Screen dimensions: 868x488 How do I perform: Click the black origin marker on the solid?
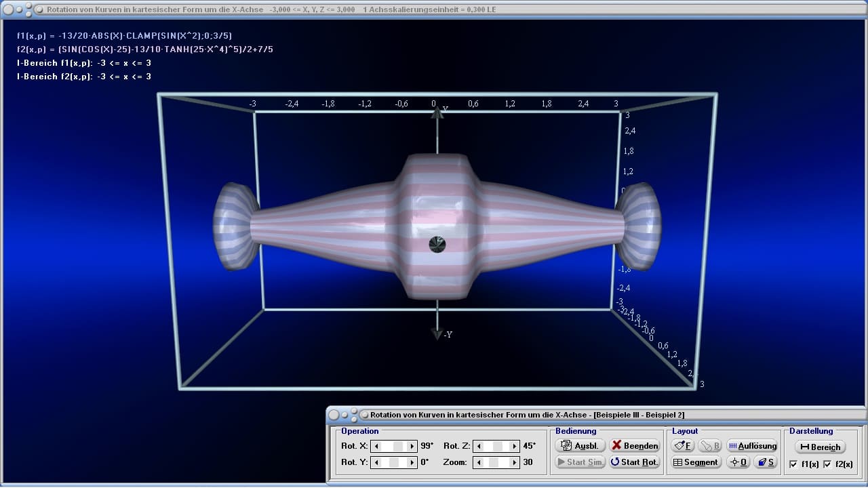[437, 244]
